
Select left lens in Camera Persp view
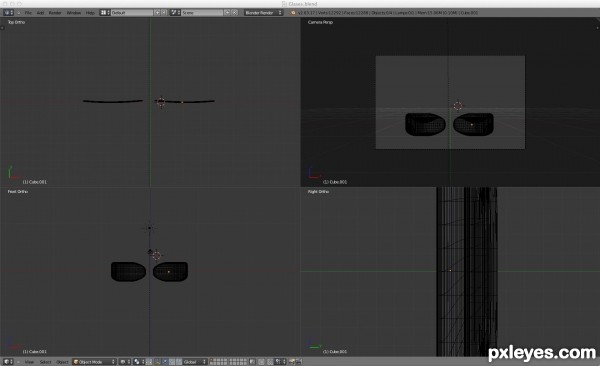425,124
